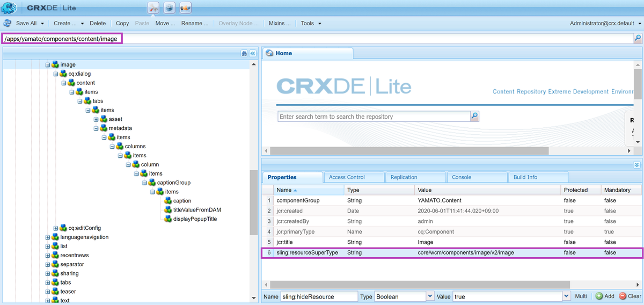
Task: Expand the cq:editConfig tree node
Action: 56,228
